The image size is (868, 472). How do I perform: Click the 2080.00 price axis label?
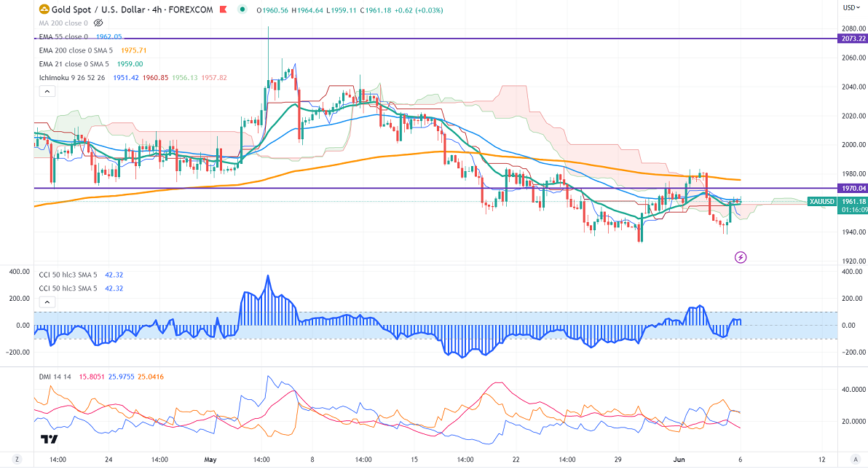tap(853, 29)
